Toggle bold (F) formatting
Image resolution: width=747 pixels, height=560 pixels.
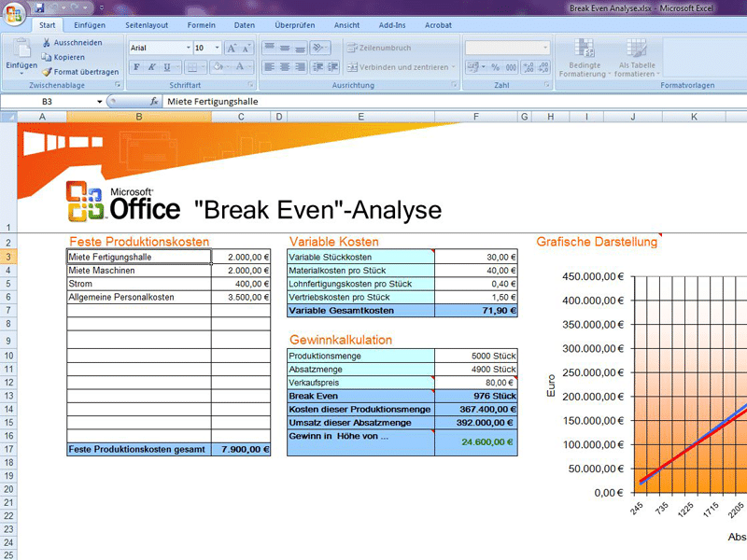coord(136,67)
